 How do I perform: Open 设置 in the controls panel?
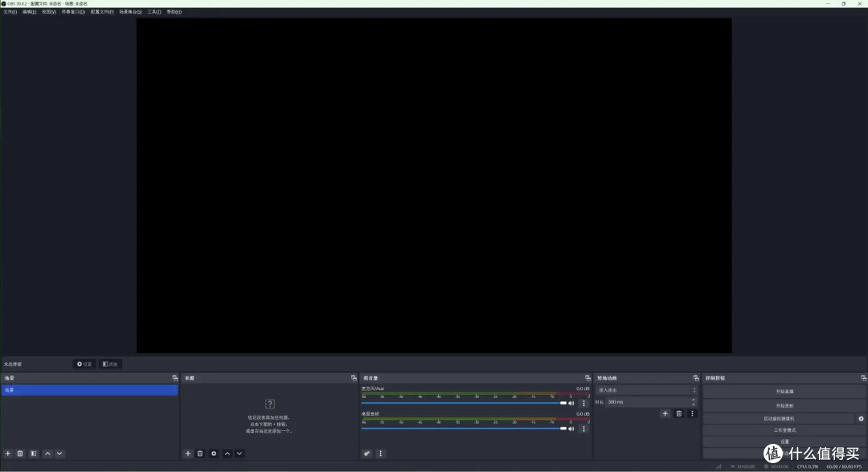coord(784,441)
